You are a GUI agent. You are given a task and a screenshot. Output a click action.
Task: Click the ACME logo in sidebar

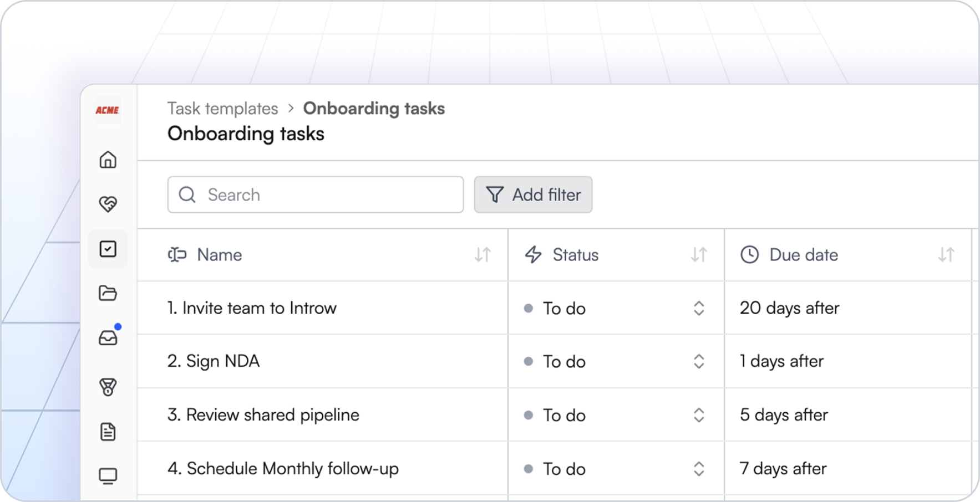108,110
